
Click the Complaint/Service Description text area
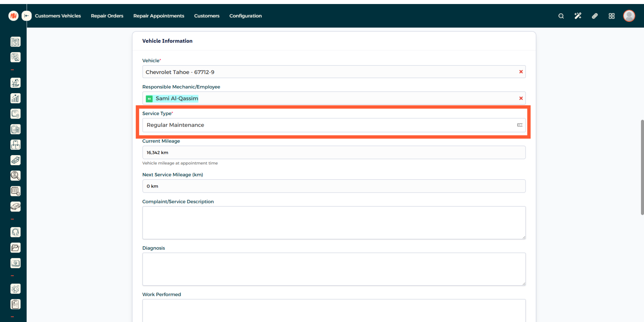pos(333,222)
